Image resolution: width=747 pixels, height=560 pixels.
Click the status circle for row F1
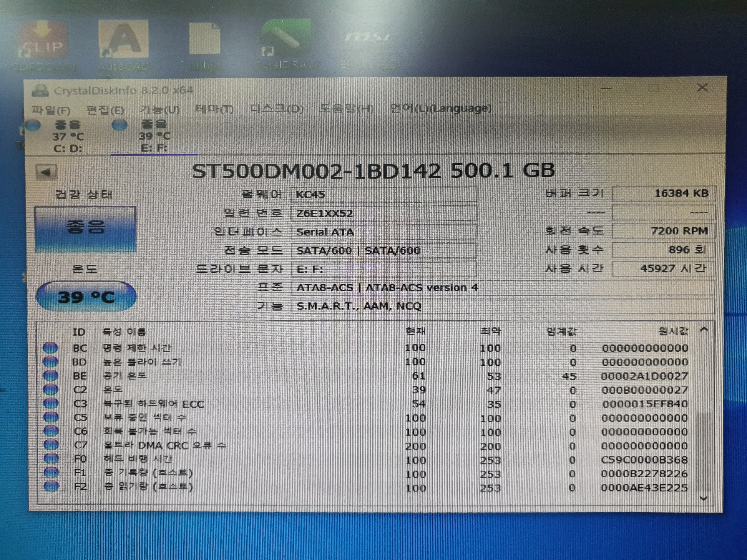[51, 472]
